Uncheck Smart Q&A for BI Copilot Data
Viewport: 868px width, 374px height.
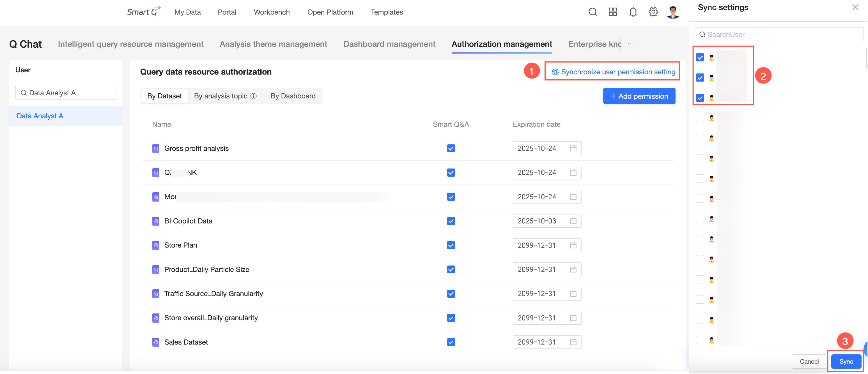(451, 221)
